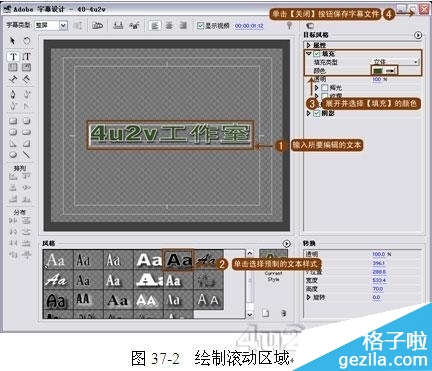Click the rotation value 0.0
Viewport: 432px width, 371px height.
(376, 297)
